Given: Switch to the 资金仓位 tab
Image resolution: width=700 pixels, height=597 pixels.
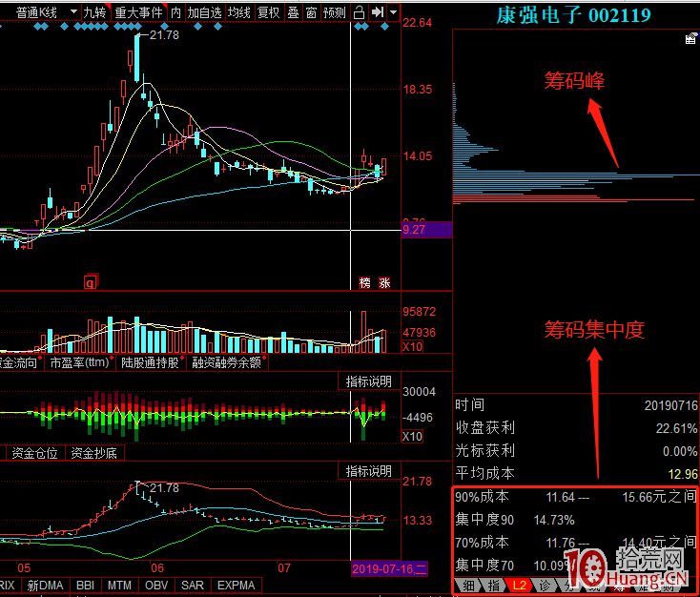Looking at the screenshot, I should pos(35,453).
